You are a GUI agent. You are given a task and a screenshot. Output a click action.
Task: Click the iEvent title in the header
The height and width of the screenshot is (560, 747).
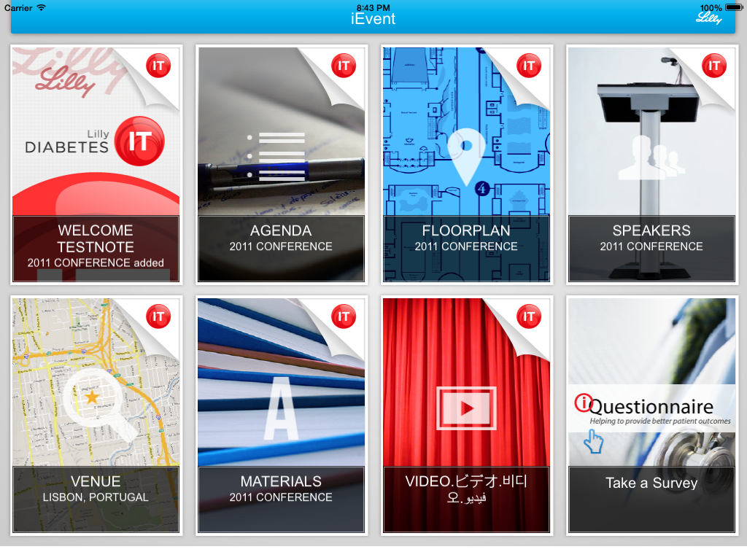[x=373, y=18]
